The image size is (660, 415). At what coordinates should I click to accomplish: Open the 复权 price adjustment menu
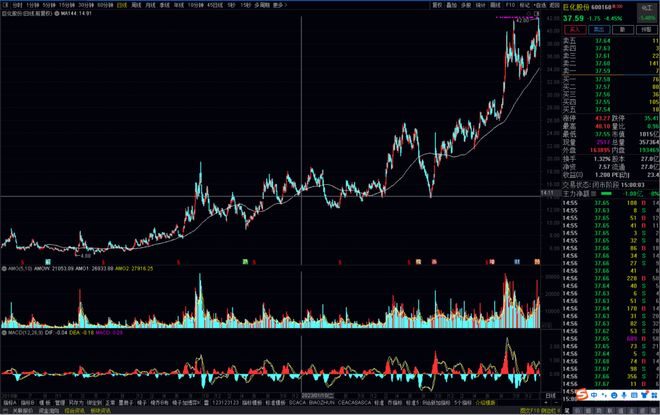(436, 5)
